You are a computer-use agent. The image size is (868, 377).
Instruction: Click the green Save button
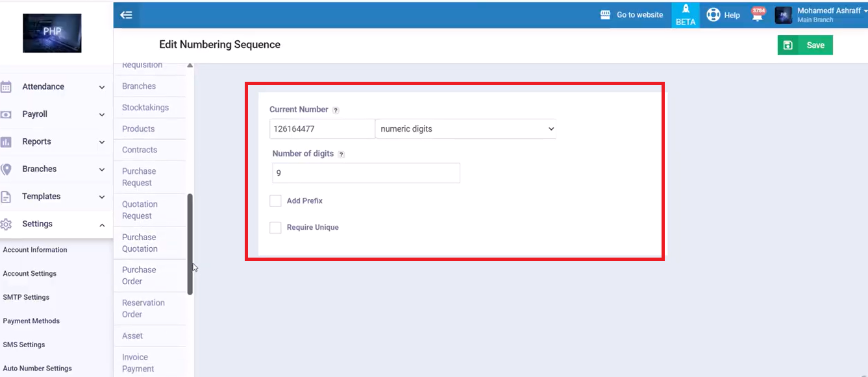(805, 45)
